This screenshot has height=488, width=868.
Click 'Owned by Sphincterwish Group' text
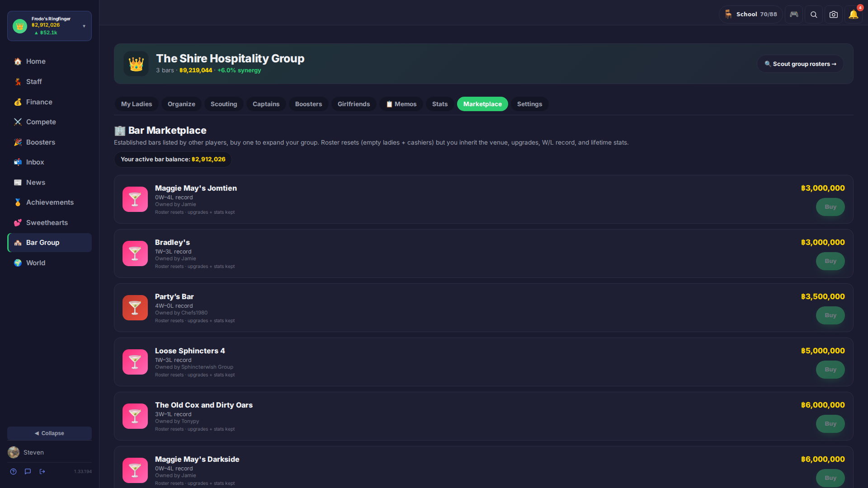(194, 367)
